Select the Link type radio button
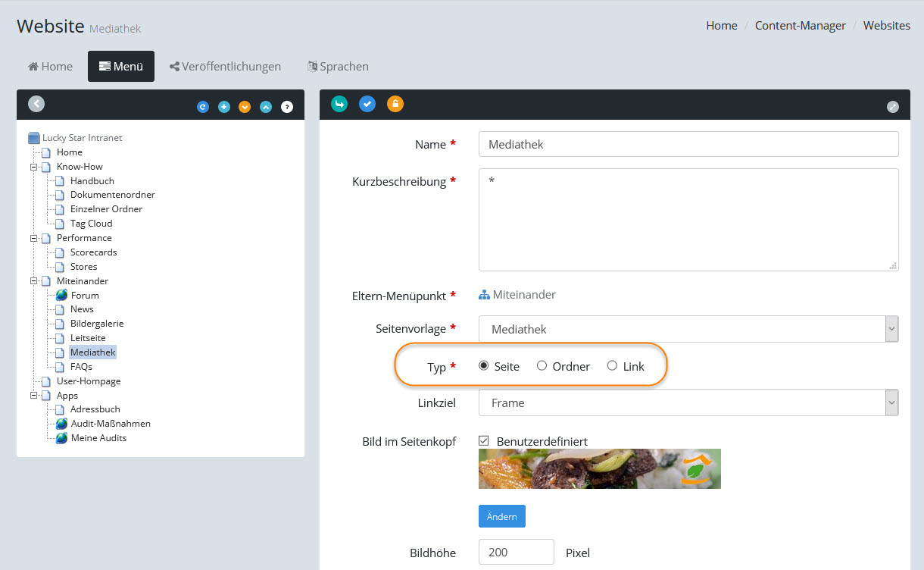Screen dimensions: 924x570 [612, 366]
